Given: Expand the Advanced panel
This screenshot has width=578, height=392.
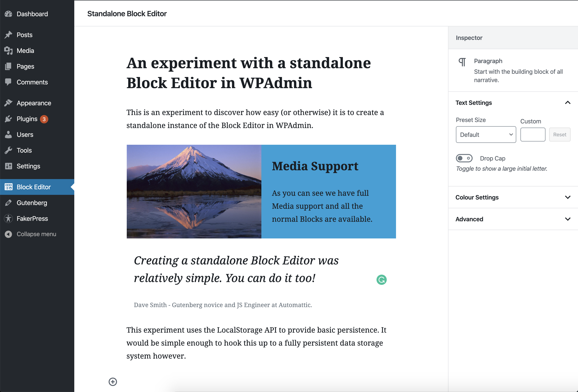Looking at the screenshot, I should pyautogui.click(x=567, y=219).
